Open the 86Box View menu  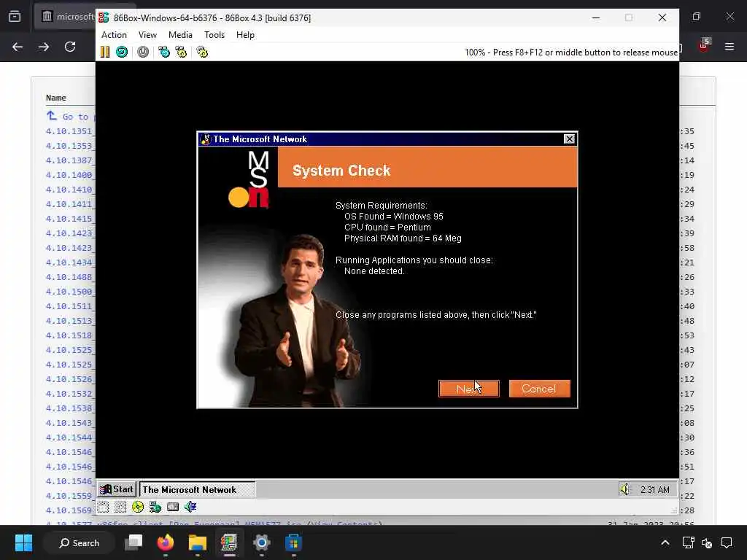pos(147,35)
